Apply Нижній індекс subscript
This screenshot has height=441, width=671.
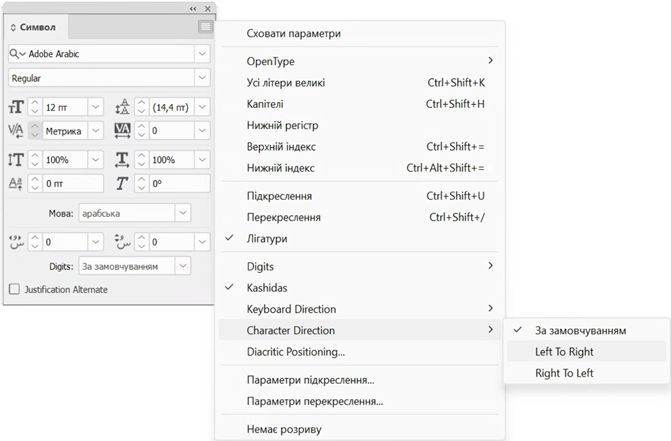[359, 168]
